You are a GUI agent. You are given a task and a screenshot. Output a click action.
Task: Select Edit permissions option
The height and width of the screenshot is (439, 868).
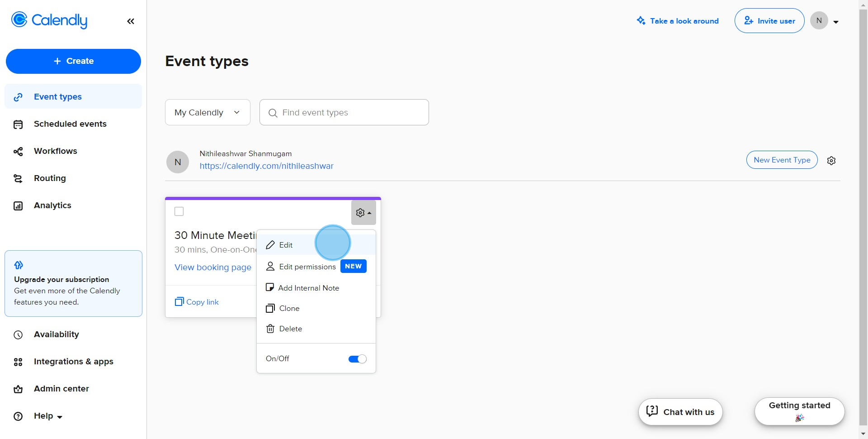pos(316,267)
